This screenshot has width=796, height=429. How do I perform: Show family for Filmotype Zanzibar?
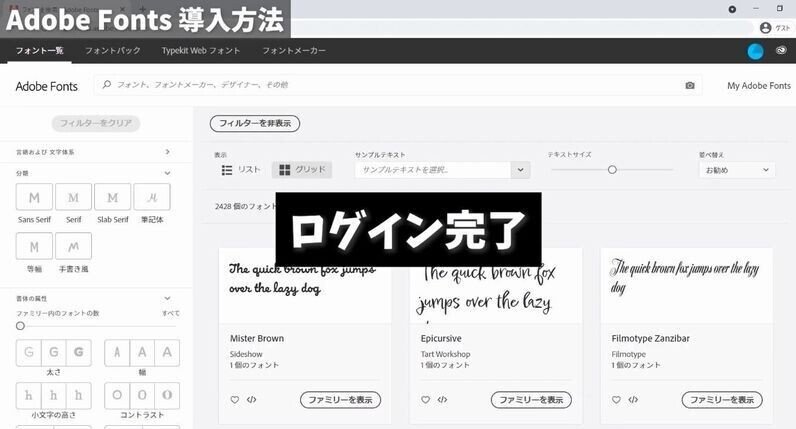point(722,400)
